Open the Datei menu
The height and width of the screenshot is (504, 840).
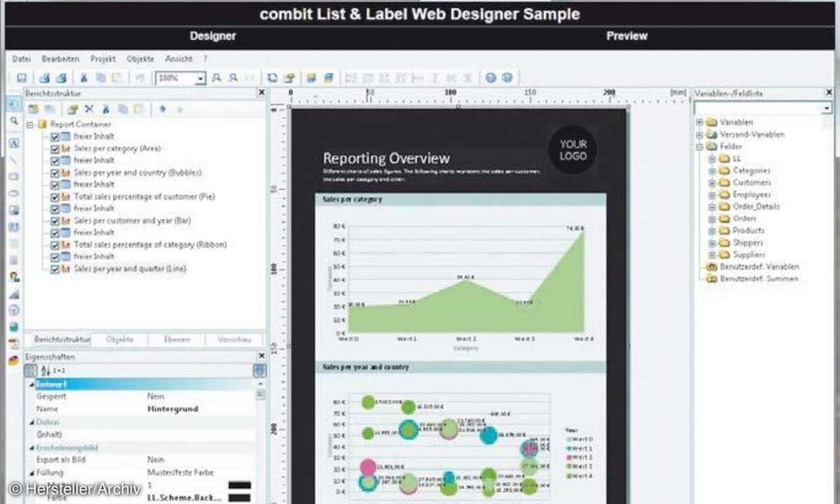[x=22, y=59]
